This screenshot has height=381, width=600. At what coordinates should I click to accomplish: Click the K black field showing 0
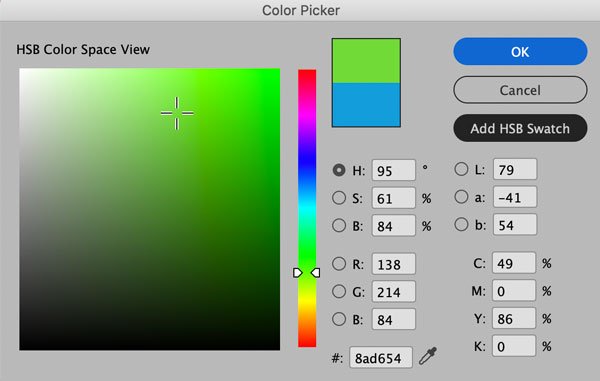click(x=514, y=346)
